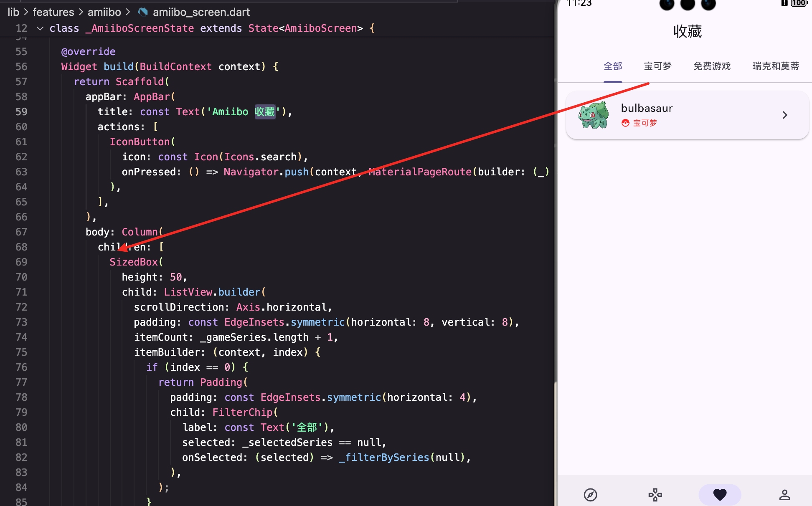Click line number 59 in gutter
This screenshot has width=812, height=506.
pos(21,112)
